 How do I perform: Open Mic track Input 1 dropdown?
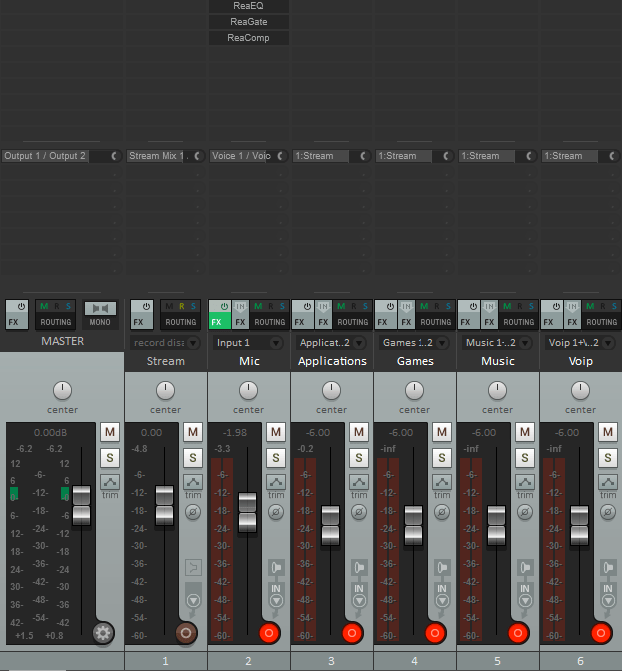(x=248, y=343)
